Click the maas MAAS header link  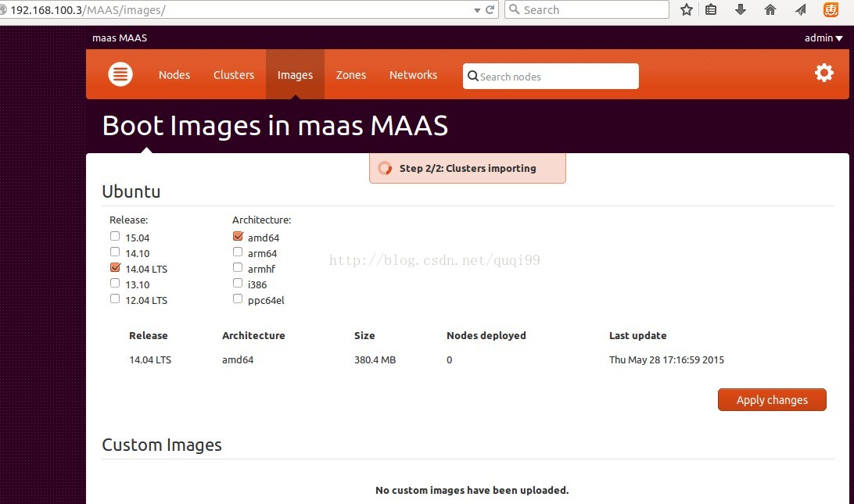(x=120, y=38)
